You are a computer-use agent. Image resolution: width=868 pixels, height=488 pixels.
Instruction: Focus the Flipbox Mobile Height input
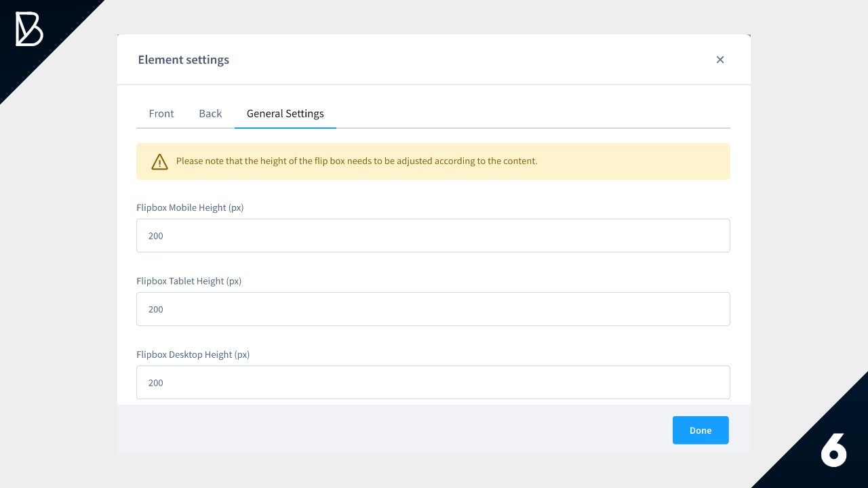[x=433, y=236]
